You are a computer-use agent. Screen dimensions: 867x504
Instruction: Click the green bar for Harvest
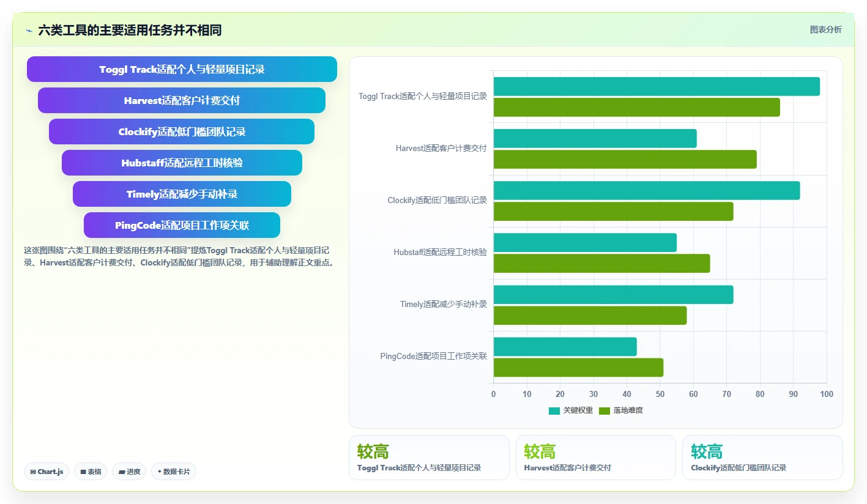625,159
